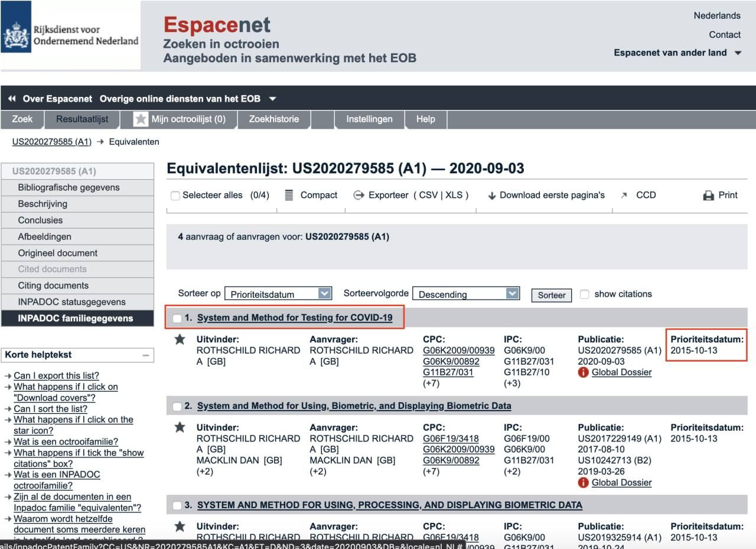Collapse the Korte helptekst panel minus icon
This screenshot has height=549, width=756.
coord(145,355)
